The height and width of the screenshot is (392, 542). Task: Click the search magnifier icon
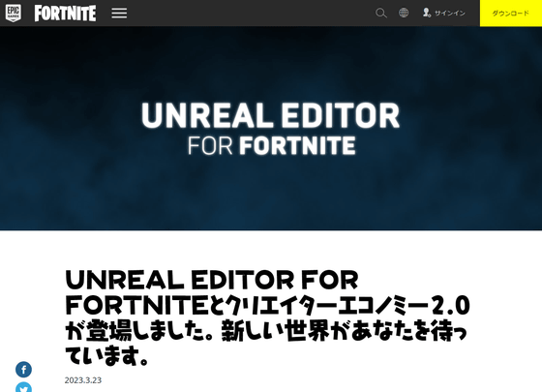pyautogui.click(x=381, y=14)
